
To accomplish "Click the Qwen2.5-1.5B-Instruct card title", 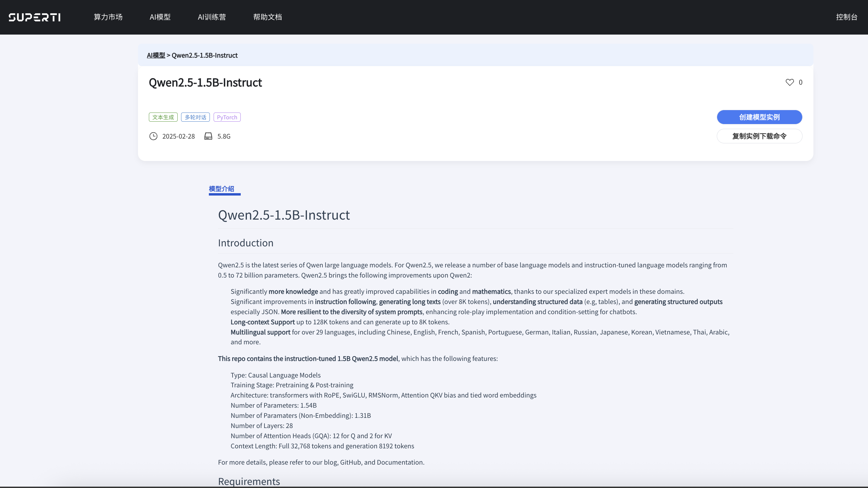I will coord(205,83).
